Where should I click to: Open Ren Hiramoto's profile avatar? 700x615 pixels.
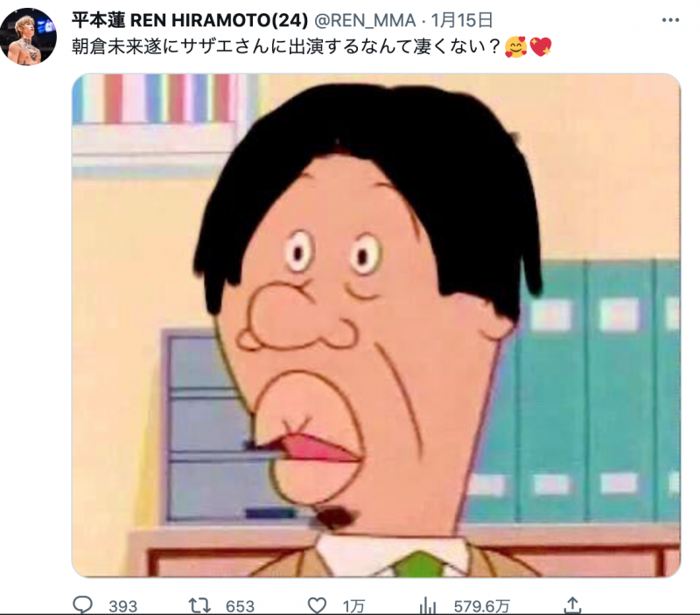[28, 37]
